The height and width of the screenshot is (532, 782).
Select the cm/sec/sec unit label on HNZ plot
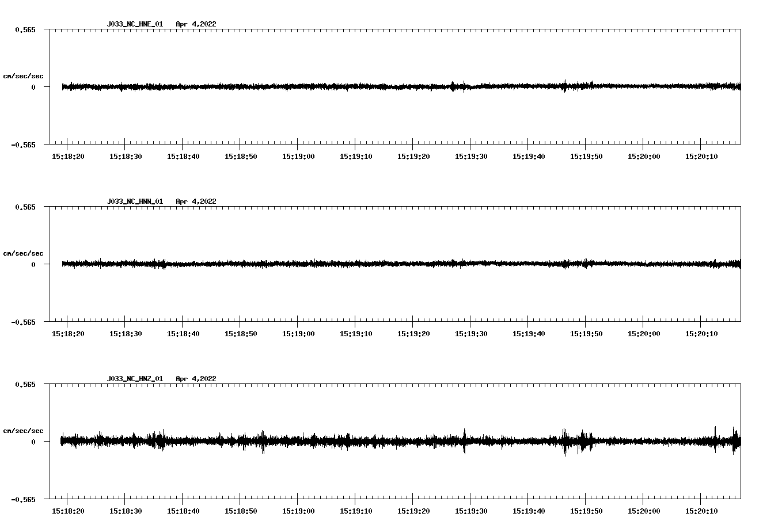(x=23, y=431)
